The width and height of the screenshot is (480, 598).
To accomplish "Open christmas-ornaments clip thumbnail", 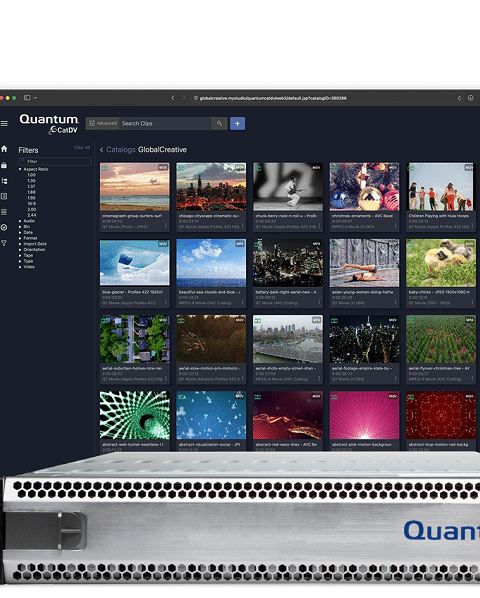I will point(364,186).
